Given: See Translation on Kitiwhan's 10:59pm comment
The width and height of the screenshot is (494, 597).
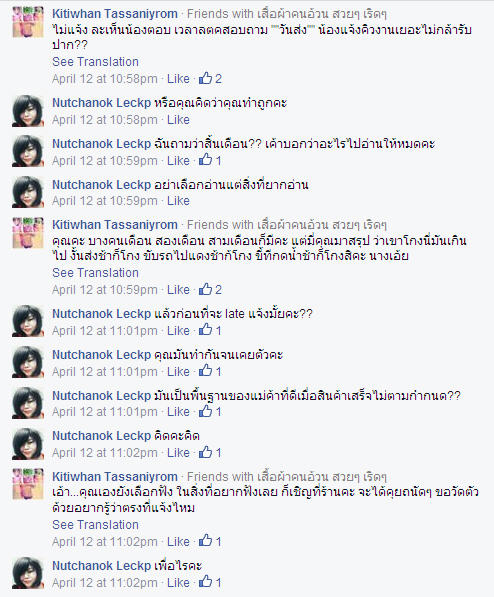Looking at the screenshot, I should point(95,273).
